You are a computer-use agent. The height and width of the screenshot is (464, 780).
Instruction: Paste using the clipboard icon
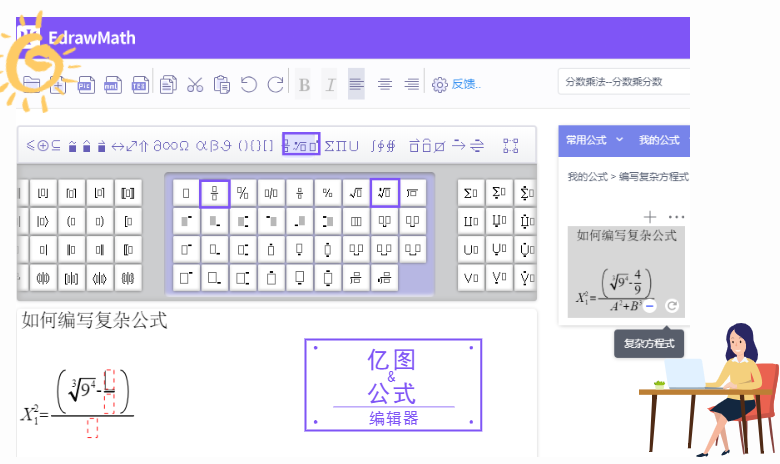(221, 85)
